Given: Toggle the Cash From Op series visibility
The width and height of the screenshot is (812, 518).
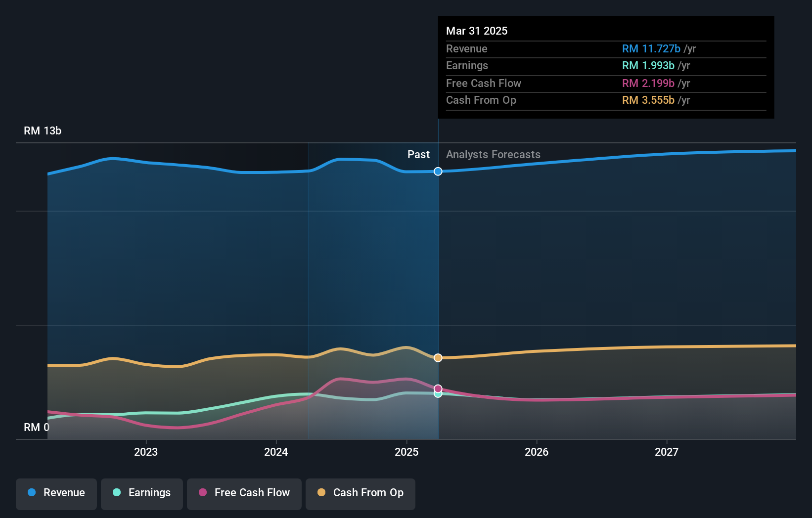Looking at the screenshot, I should (x=360, y=493).
